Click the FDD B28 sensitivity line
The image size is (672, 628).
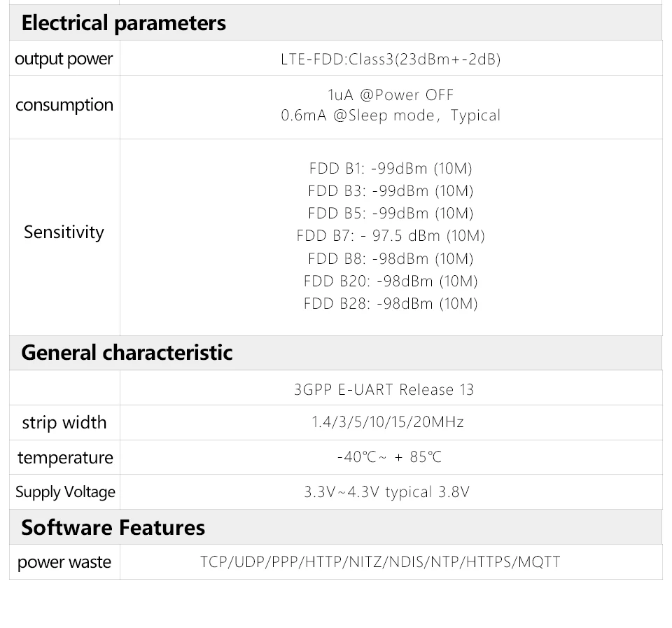click(391, 304)
